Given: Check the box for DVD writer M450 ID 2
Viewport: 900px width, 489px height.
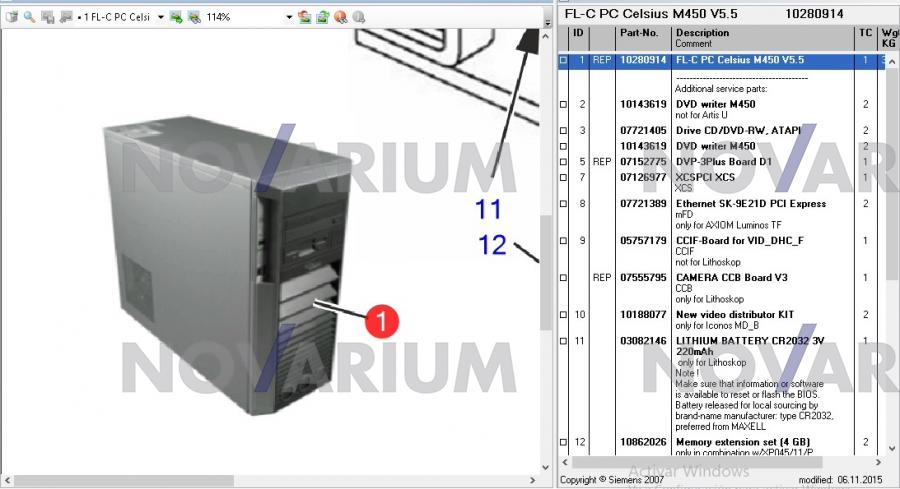Looking at the screenshot, I should point(563,104).
